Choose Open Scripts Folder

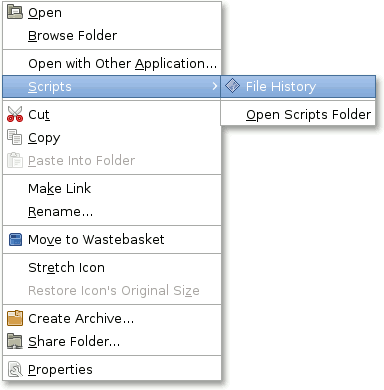pos(298,114)
